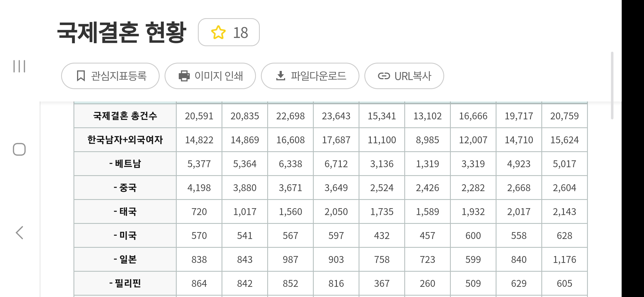Viewport: 644px width, 297px height.
Task: Tap the Android home button icon
Action: coord(19,149)
